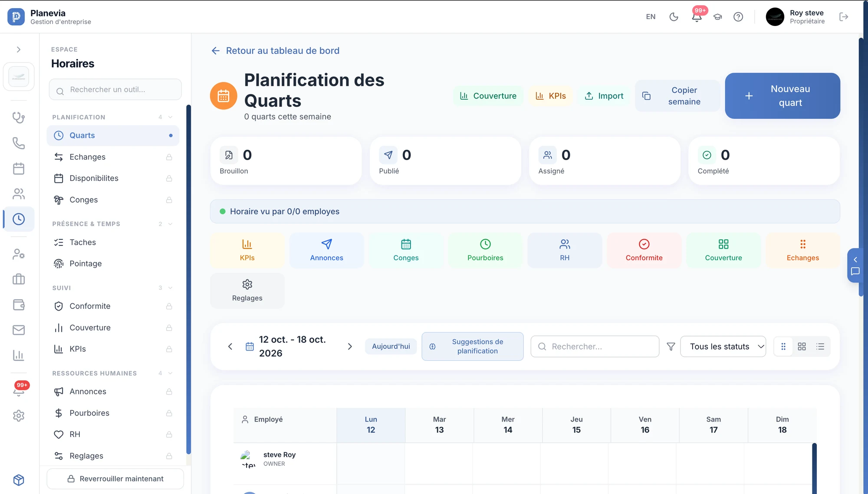
Task: Expand the collapsed left rail chevron
Action: [19, 49]
